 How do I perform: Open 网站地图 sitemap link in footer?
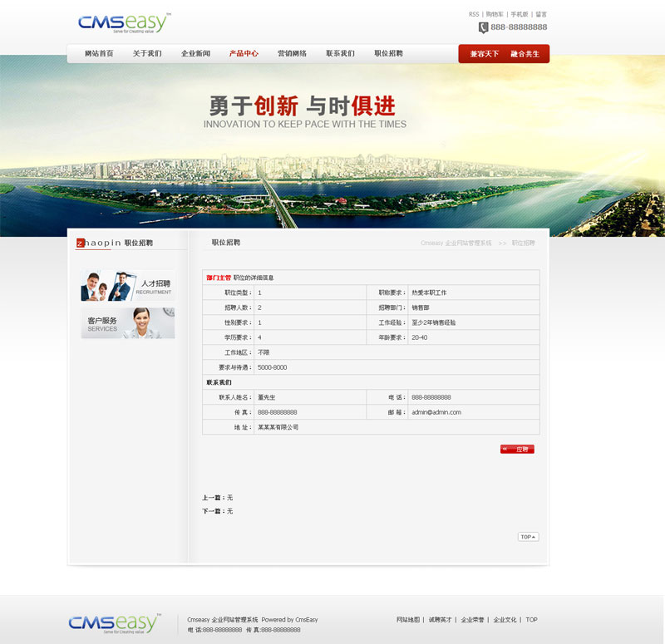(408, 620)
